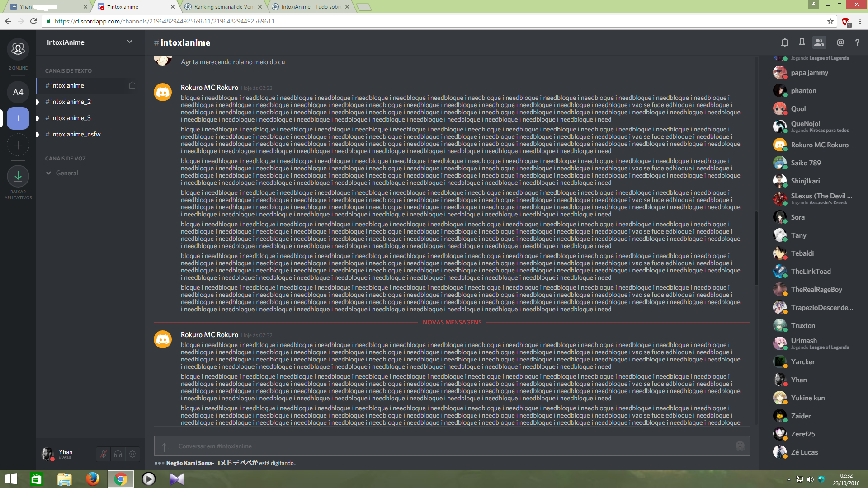Open the emoji picker
Image resolution: width=868 pixels, height=488 pixels.
coord(740,446)
